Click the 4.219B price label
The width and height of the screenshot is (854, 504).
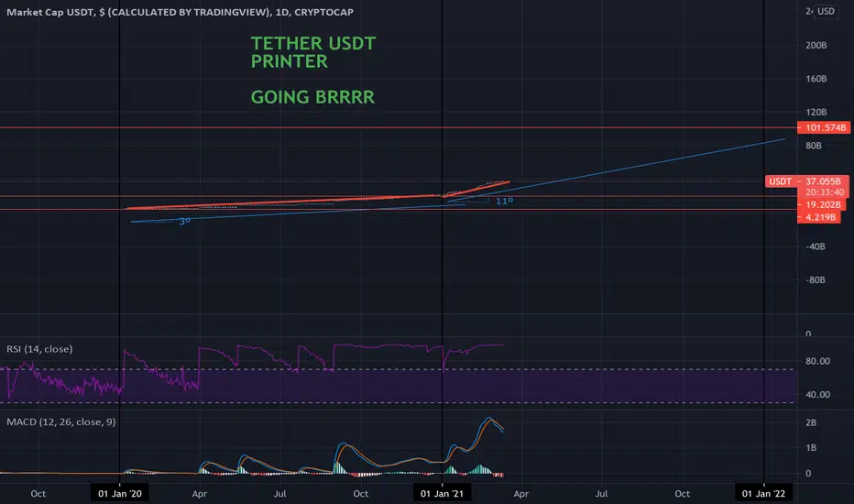pos(818,217)
